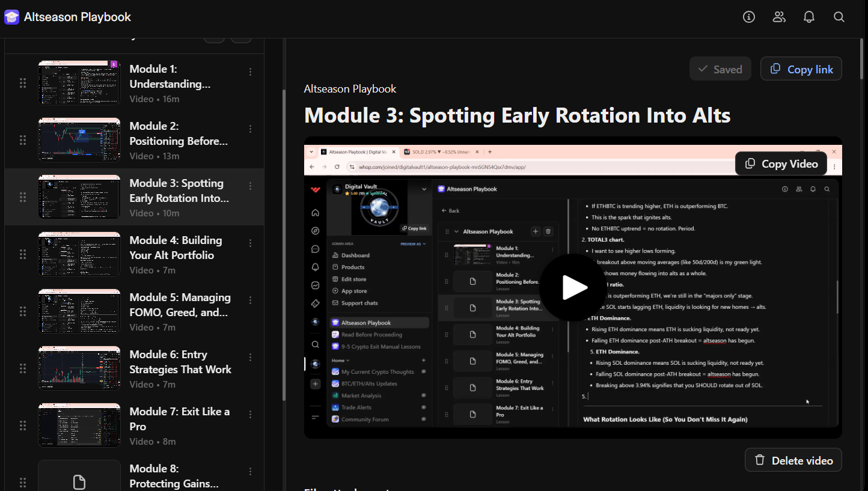This screenshot has width=868, height=491.
Task: Select Module 6: Entry Strategies That Work
Action: 134,368
